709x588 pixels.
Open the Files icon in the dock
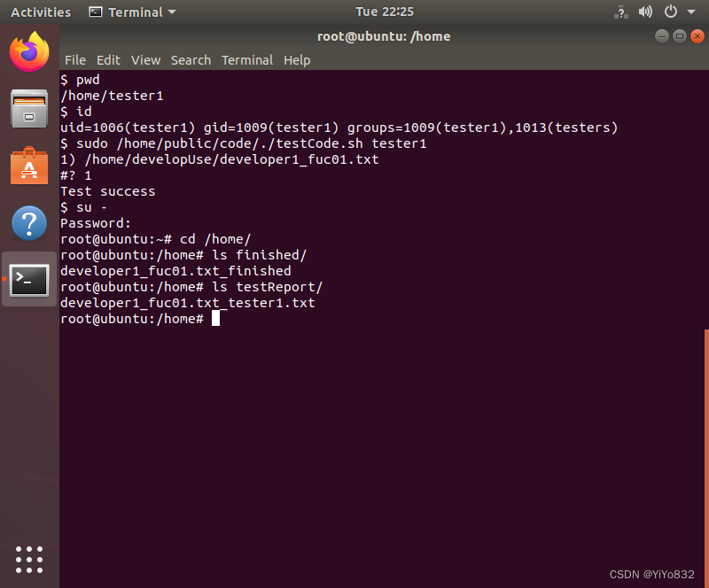tap(29, 107)
